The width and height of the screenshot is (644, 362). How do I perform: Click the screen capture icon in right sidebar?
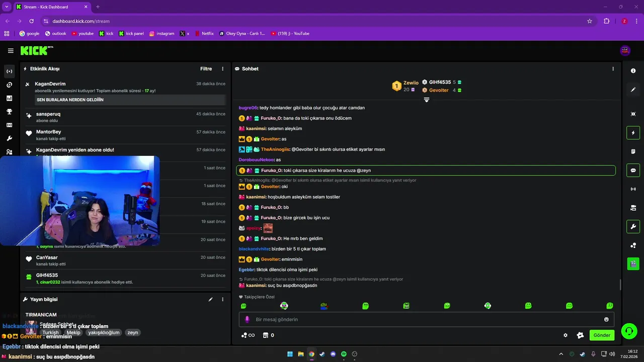point(633,114)
